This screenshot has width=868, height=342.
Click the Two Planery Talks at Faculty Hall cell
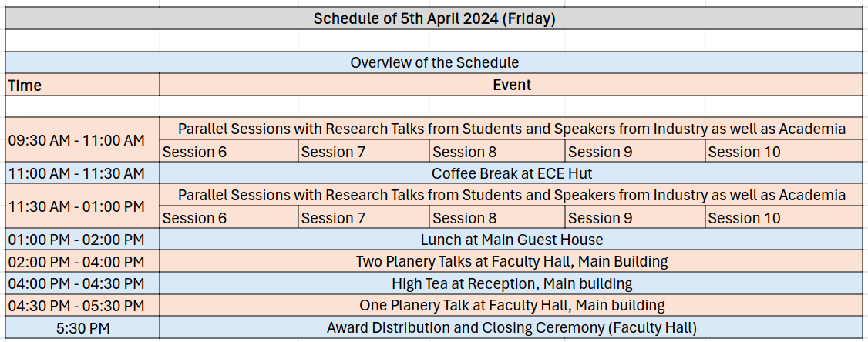point(511,262)
